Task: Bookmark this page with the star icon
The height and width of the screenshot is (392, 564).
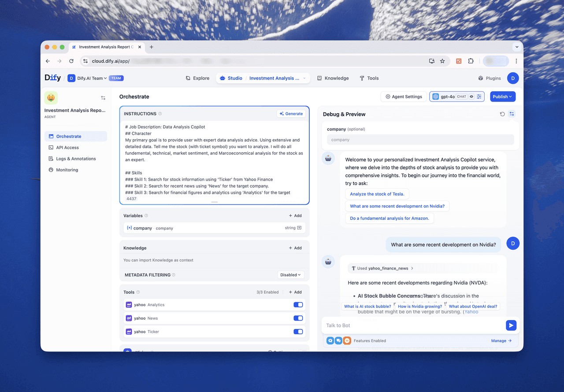Action: (x=442, y=61)
